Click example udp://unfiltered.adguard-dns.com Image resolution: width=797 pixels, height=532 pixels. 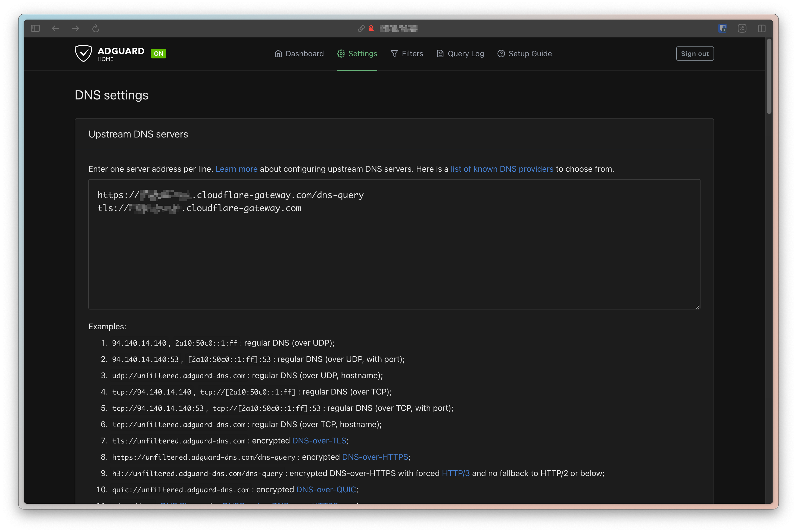click(179, 375)
